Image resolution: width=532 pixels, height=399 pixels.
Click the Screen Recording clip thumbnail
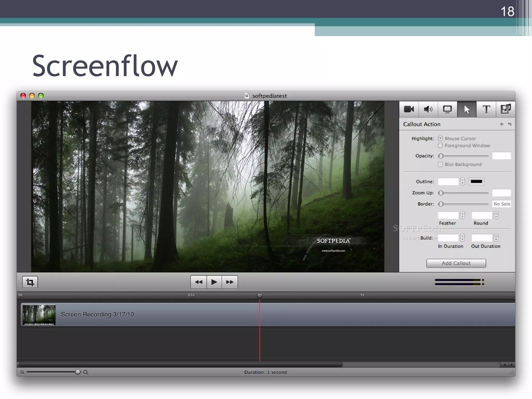(x=39, y=315)
